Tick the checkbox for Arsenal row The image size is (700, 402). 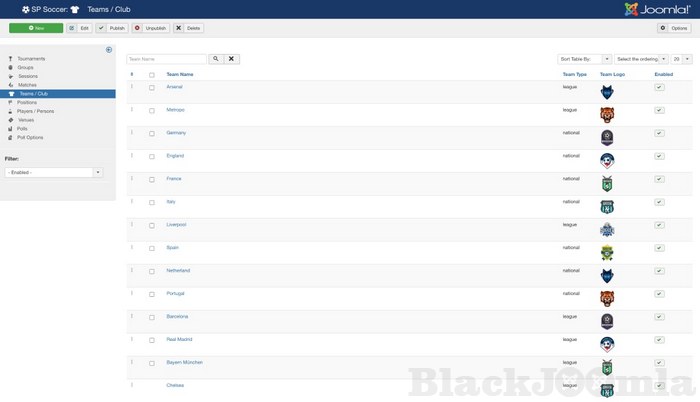tap(152, 87)
